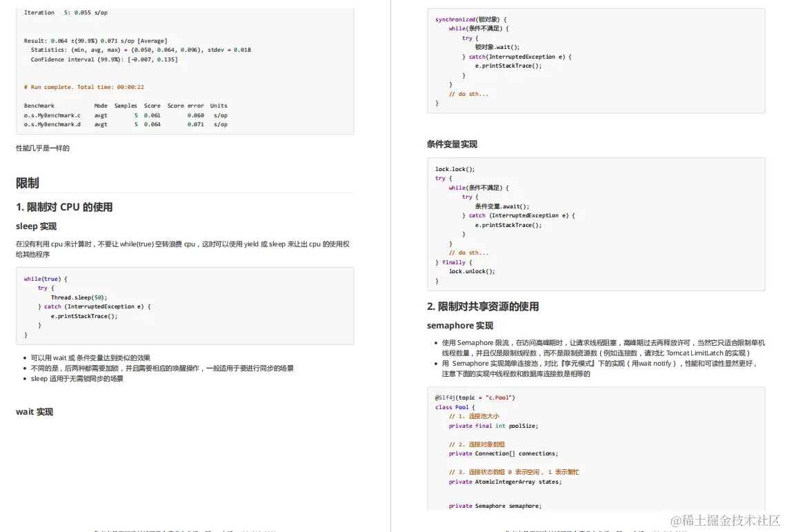Click the paragraph starting '在没有利用 cpu 来计算时'
Viewport: 785px width, 532px height.
click(x=183, y=250)
